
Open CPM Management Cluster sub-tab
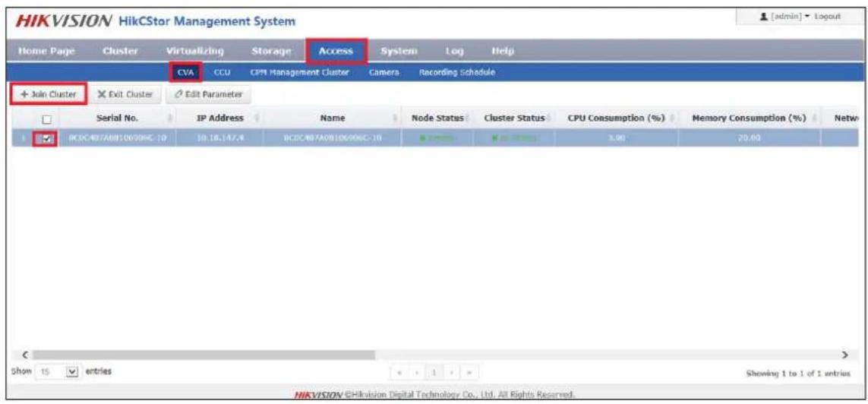(299, 72)
